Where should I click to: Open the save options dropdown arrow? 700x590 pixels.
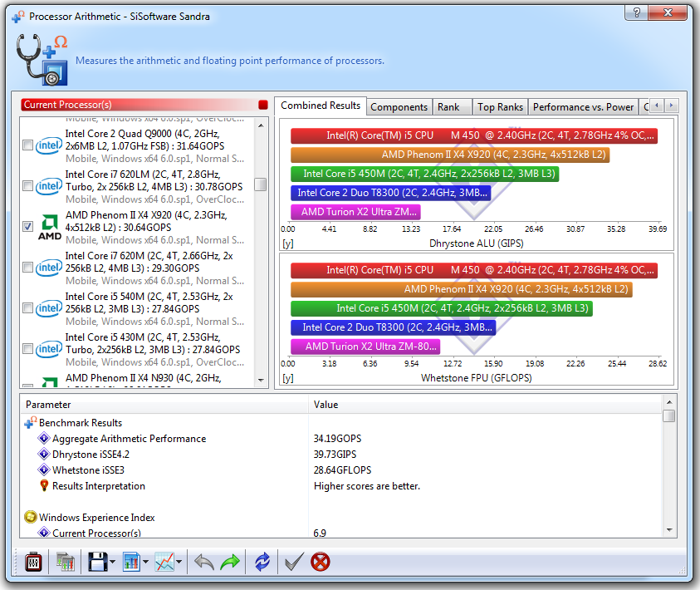[x=112, y=562]
